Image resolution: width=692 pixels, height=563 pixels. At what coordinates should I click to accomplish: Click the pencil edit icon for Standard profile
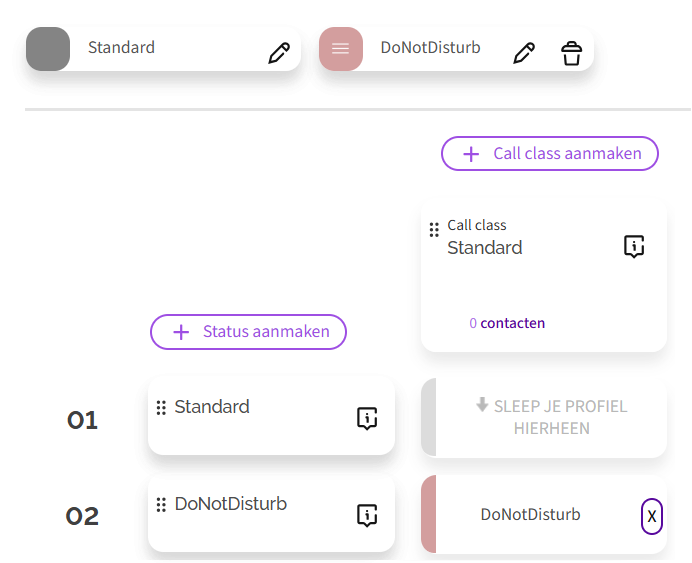point(279,53)
